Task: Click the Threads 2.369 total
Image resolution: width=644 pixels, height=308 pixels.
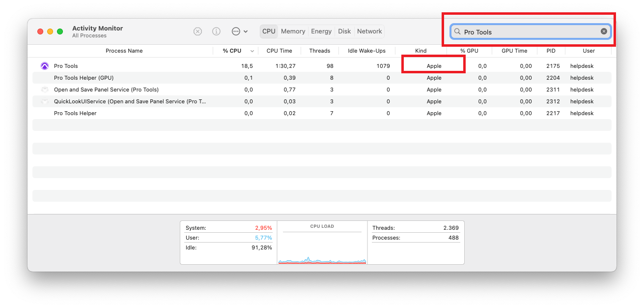Action: [x=416, y=228]
